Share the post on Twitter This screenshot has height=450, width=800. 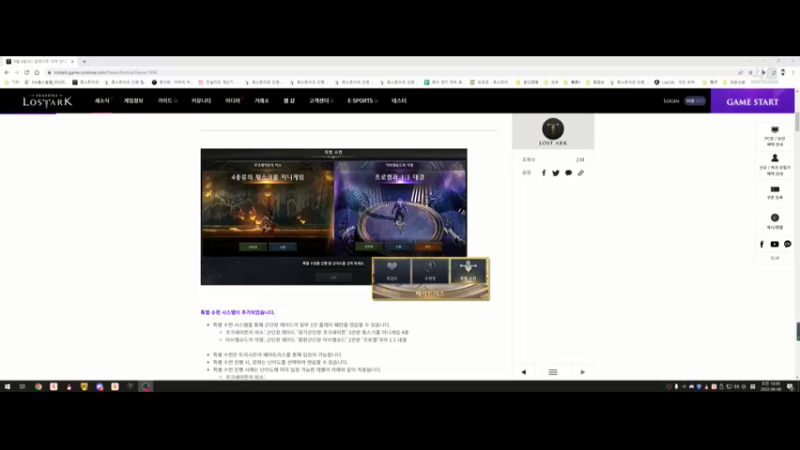(556, 173)
